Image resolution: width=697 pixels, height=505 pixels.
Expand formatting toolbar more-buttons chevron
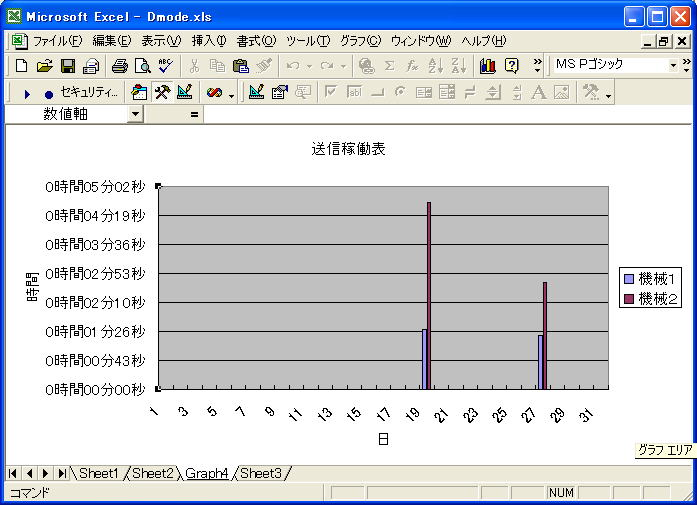[x=687, y=66]
